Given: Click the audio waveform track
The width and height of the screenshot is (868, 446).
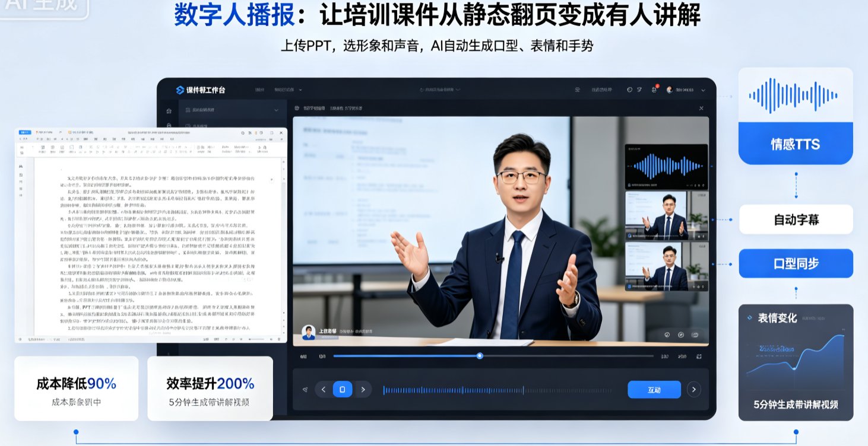Looking at the screenshot, I should tap(498, 390).
